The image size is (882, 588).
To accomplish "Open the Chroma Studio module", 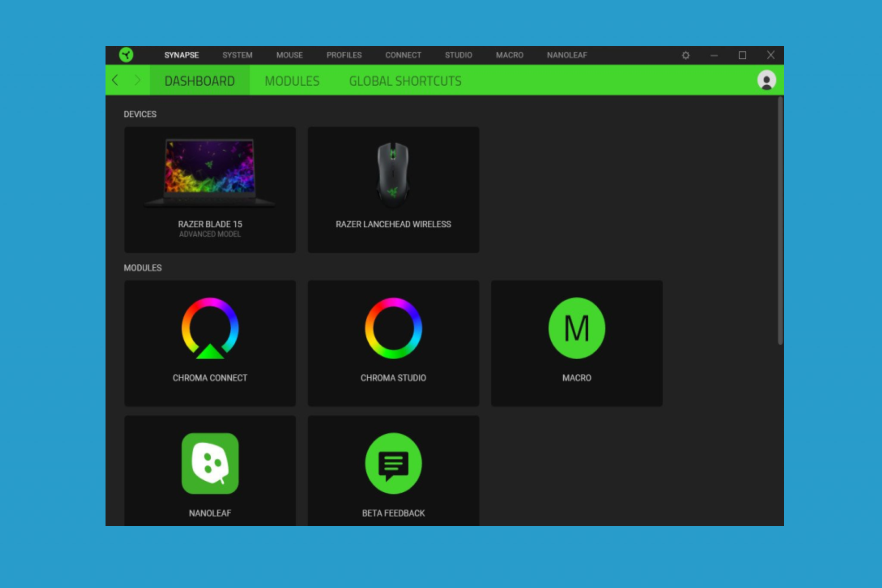I will pyautogui.click(x=393, y=342).
